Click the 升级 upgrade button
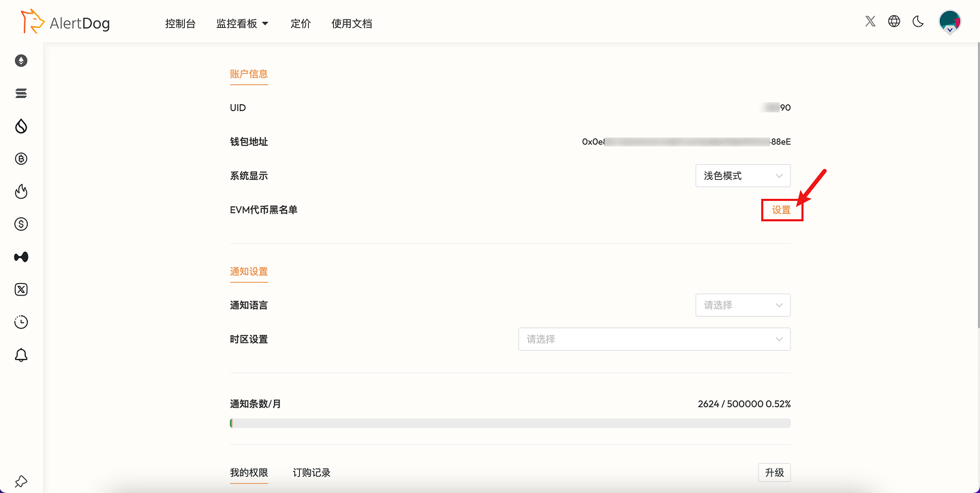This screenshot has width=980, height=493. pos(775,472)
